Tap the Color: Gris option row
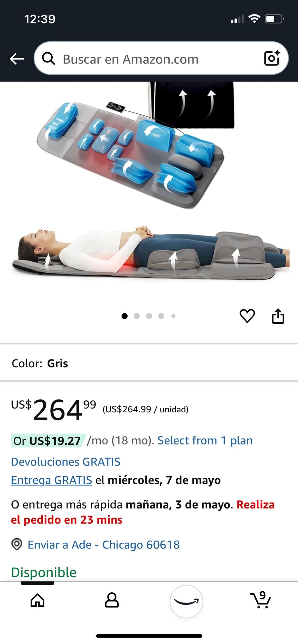The width and height of the screenshot is (298, 644). tap(149, 363)
